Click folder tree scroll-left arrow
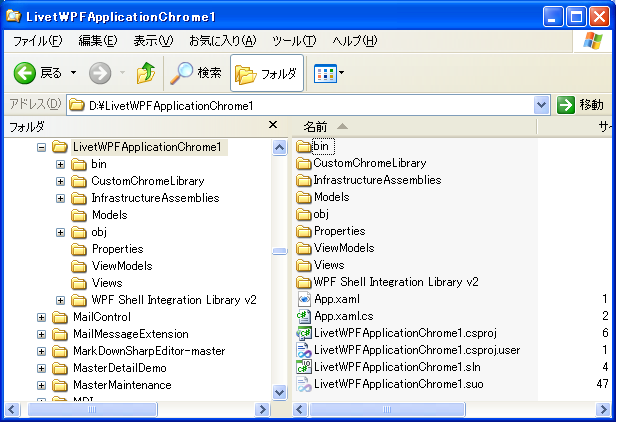617x423 pixels. coord(12,410)
